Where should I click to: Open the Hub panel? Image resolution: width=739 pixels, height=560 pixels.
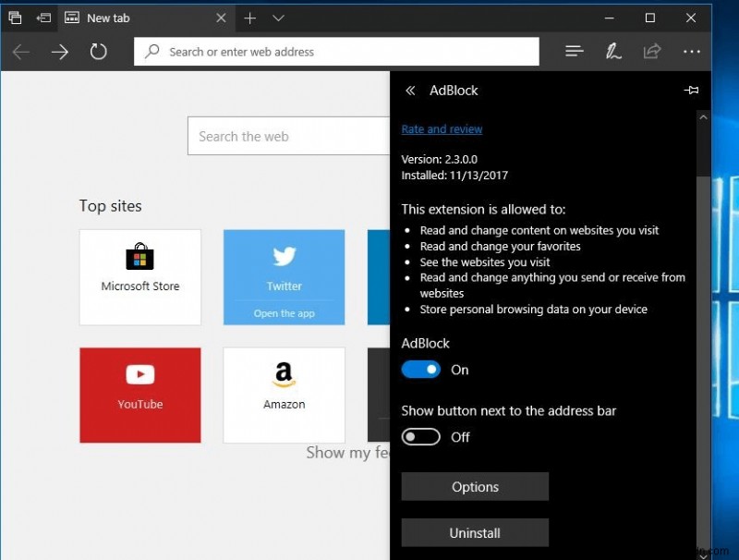point(574,52)
